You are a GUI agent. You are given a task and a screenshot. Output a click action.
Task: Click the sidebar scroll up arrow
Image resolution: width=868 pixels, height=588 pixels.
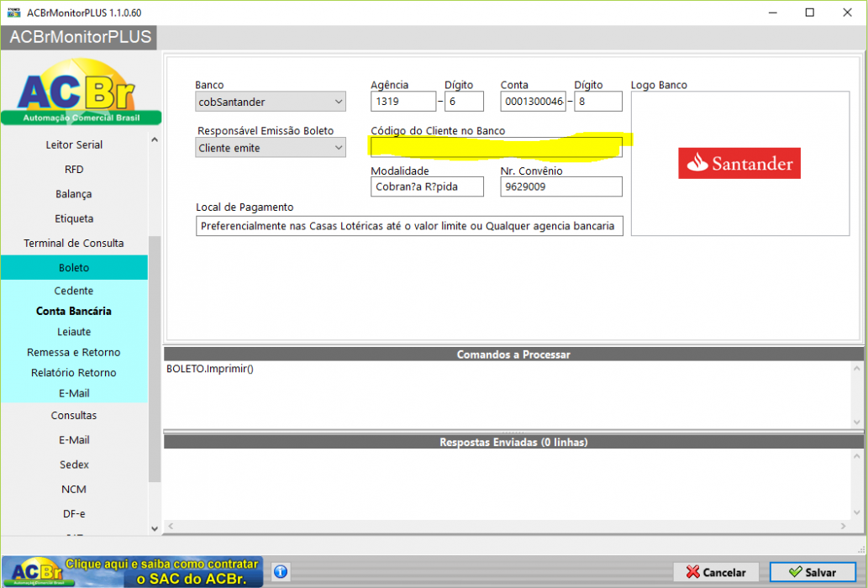pyautogui.click(x=155, y=140)
